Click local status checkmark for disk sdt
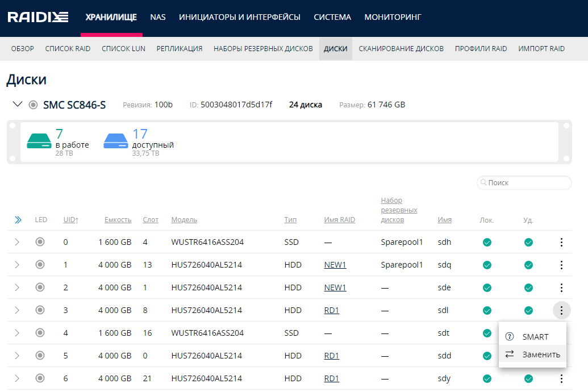Screen dimensions: 588x392 pos(487,333)
